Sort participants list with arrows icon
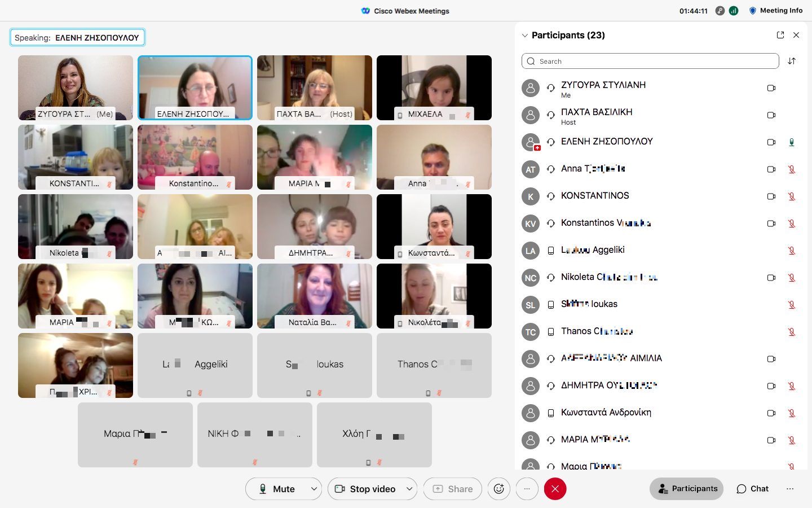This screenshot has width=812, height=508. 792,61
